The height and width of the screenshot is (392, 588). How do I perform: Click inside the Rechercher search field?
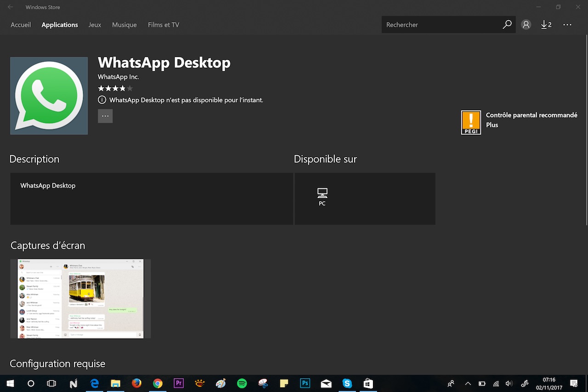point(441,24)
